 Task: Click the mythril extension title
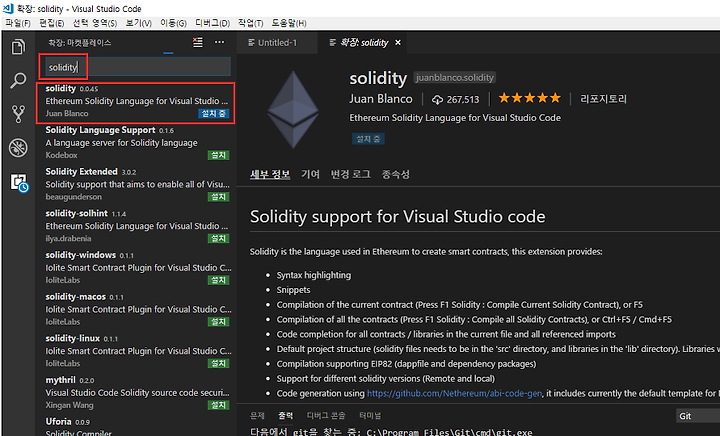coord(60,380)
